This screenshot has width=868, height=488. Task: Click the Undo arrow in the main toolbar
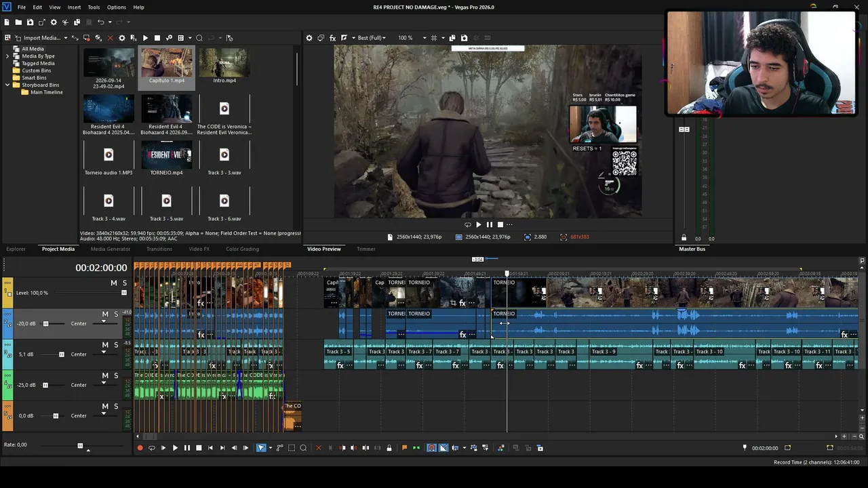coord(100,22)
